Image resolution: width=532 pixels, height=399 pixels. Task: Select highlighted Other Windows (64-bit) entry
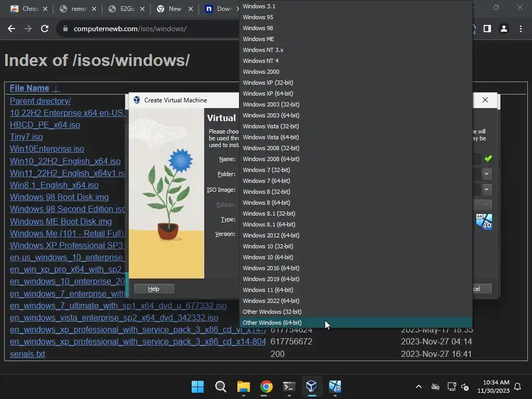tap(355, 322)
